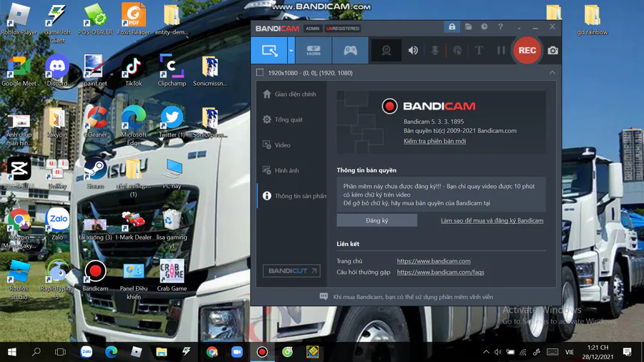The width and height of the screenshot is (644, 362).
Task: Click the lock icon in Bandicam title bar
Action: (x=452, y=27)
